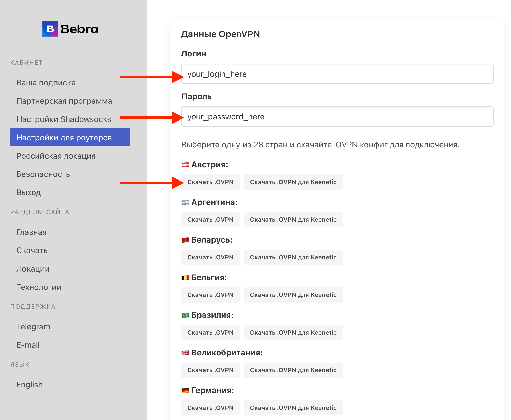Open Партнерская программа section
The height and width of the screenshot is (420, 511).
pyautogui.click(x=64, y=101)
